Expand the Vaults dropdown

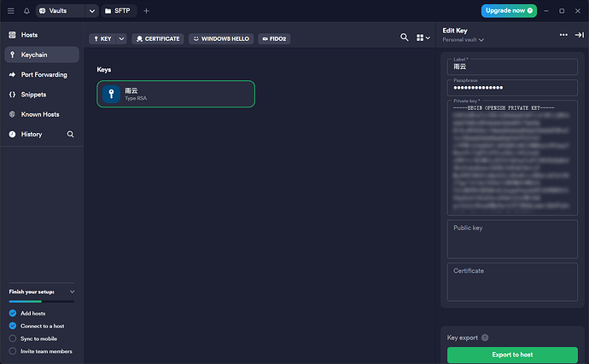pos(91,11)
